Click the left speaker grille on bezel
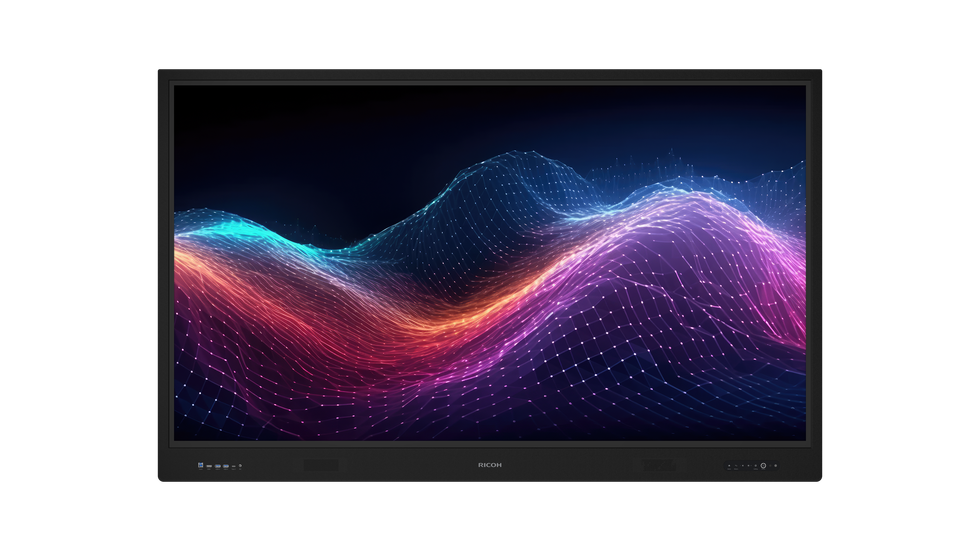Image resolution: width=980 pixels, height=551 pixels. (321, 465)
